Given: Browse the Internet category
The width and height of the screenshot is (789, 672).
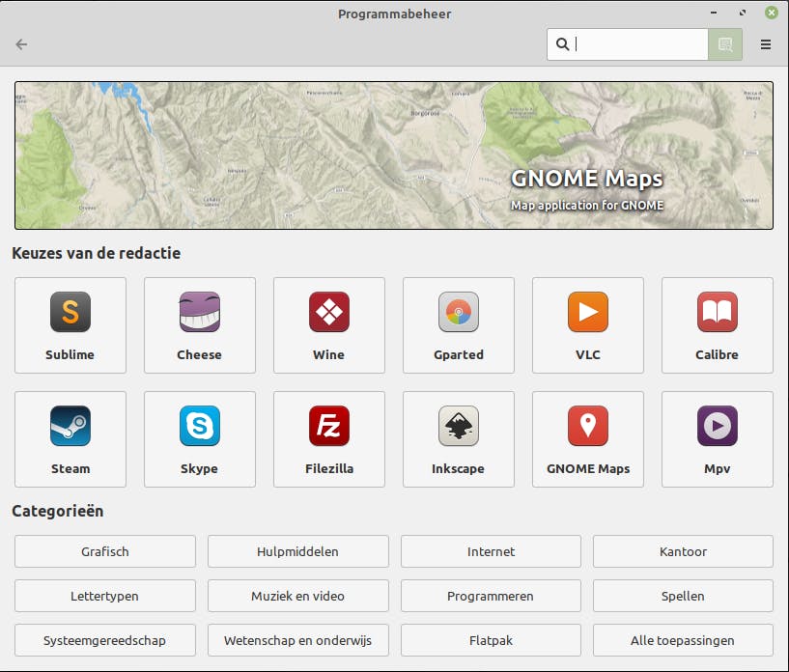Looking at the screenshot, I should 491,551.
